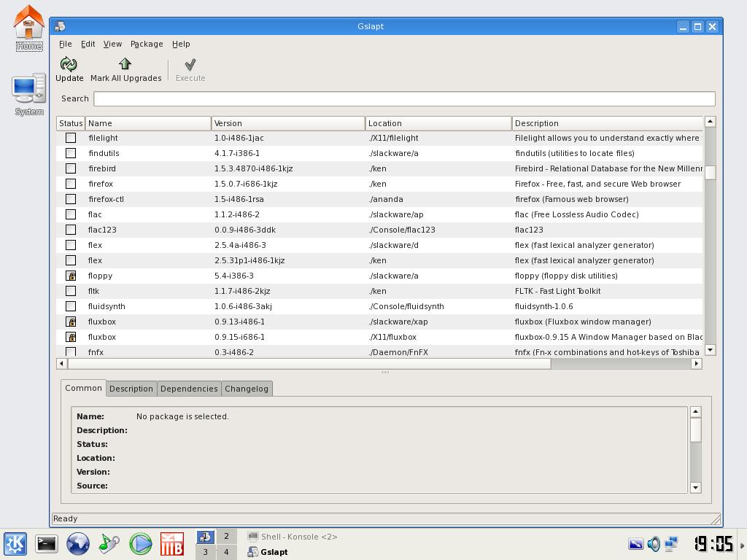
Task: Click Mark All Upgrades arrow icon
Action: click(125, 64)
